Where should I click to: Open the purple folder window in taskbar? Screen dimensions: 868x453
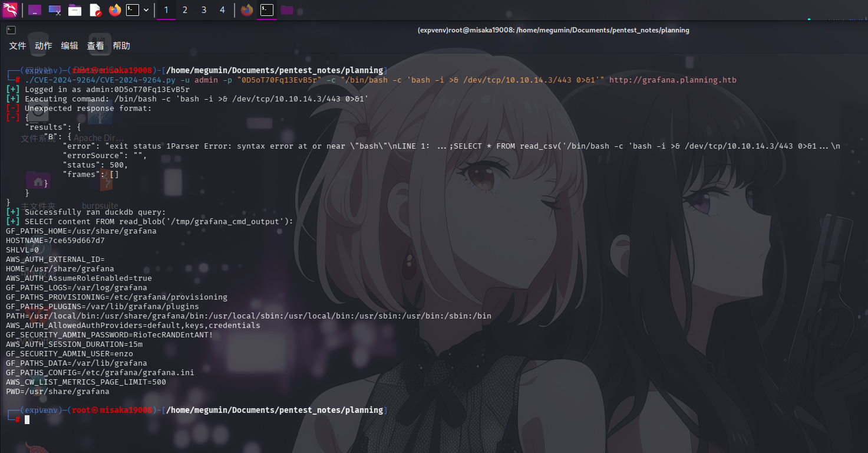pos(287,10)
